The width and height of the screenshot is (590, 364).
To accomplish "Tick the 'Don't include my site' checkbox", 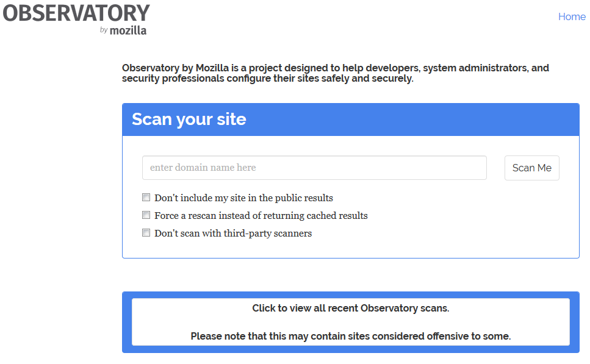I will tap(146, 198).
